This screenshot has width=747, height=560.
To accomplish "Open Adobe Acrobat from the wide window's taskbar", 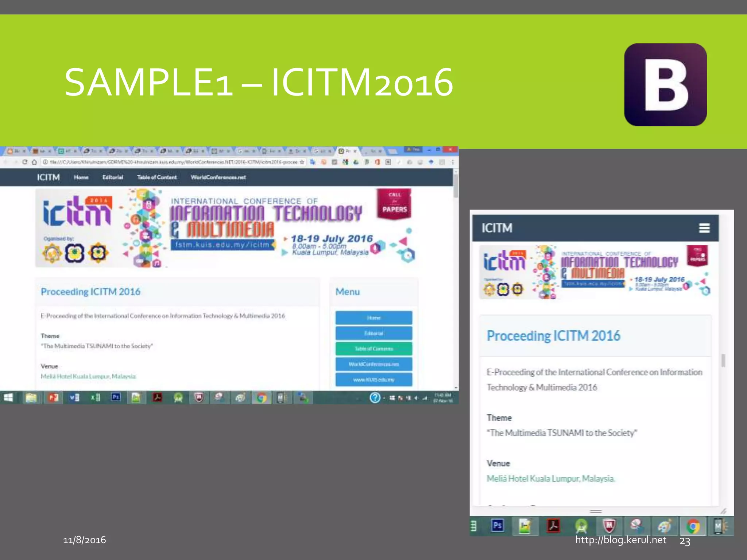I will tap(158, 397).
